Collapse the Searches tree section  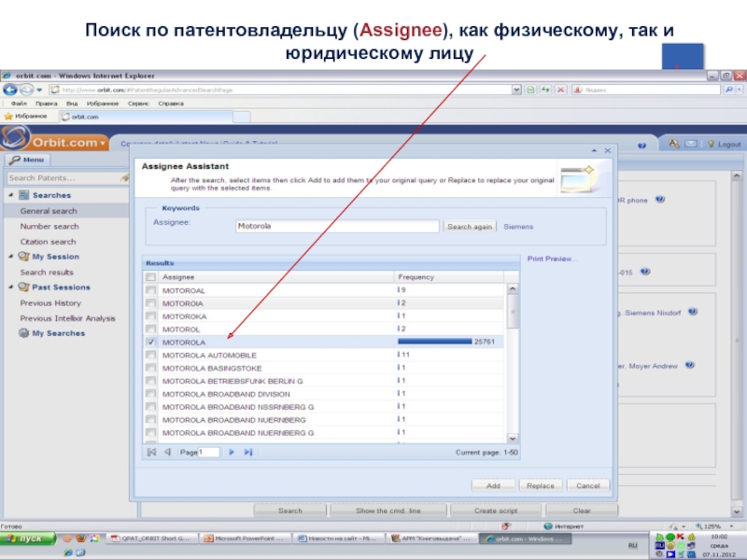[11, 195]
